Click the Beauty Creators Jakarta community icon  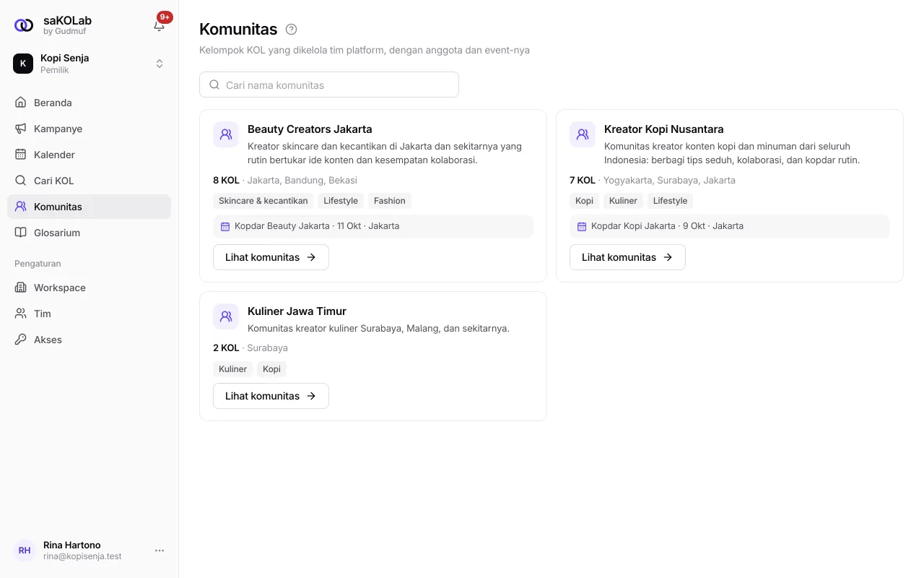[x=226, y=134]
